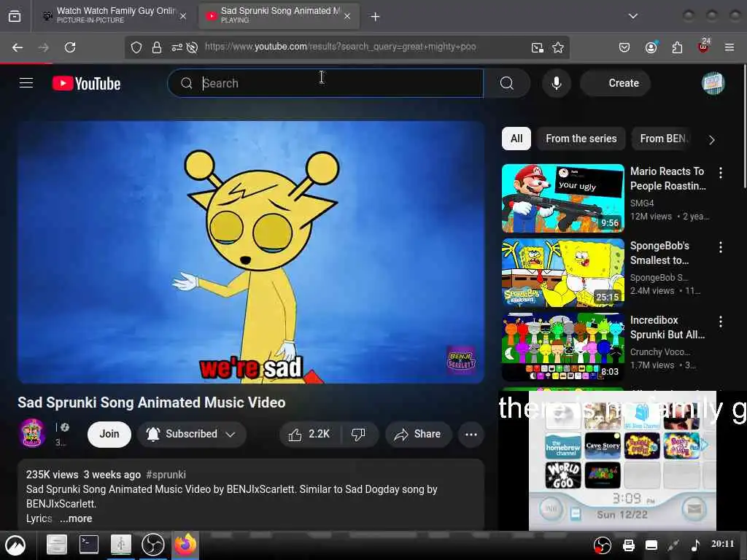Dislike the video
This screenshot has width=747, height=560.
click(358, 434)
